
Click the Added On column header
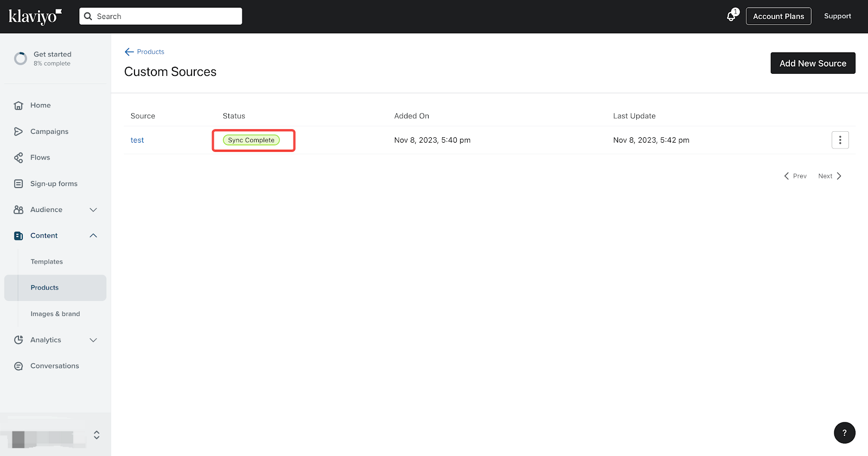click(412, 116)
